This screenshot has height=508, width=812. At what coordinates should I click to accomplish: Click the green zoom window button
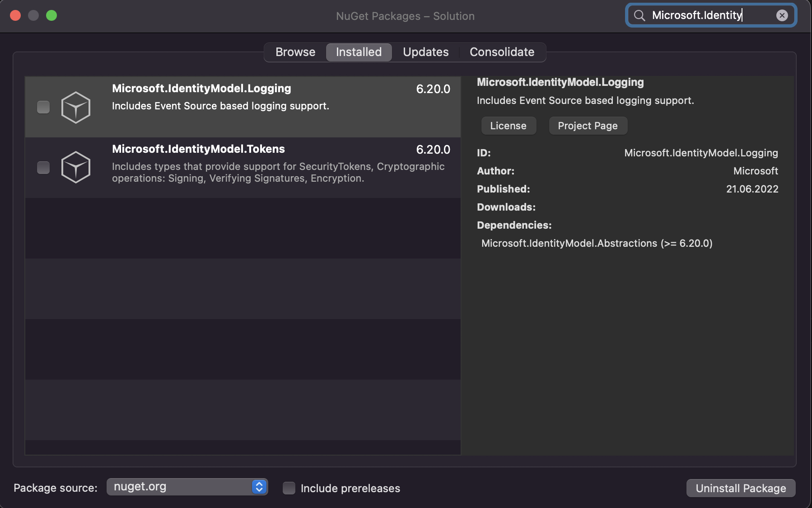tap(52, 15)
